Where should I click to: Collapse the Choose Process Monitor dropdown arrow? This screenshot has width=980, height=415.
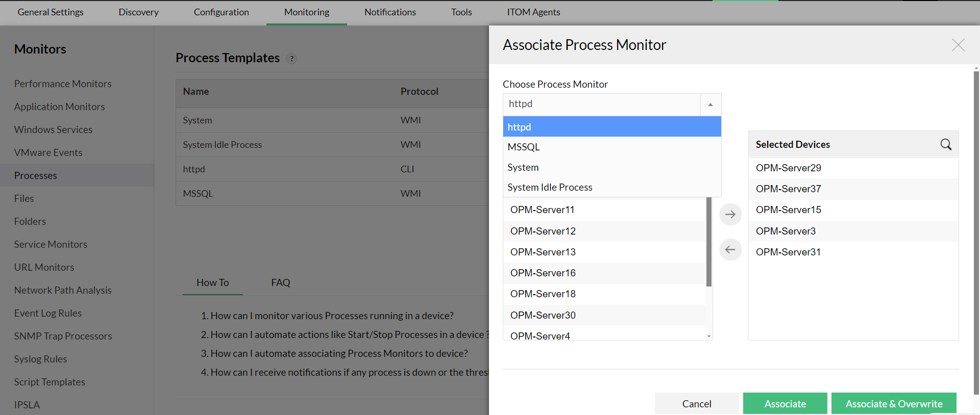pos(710,105)
